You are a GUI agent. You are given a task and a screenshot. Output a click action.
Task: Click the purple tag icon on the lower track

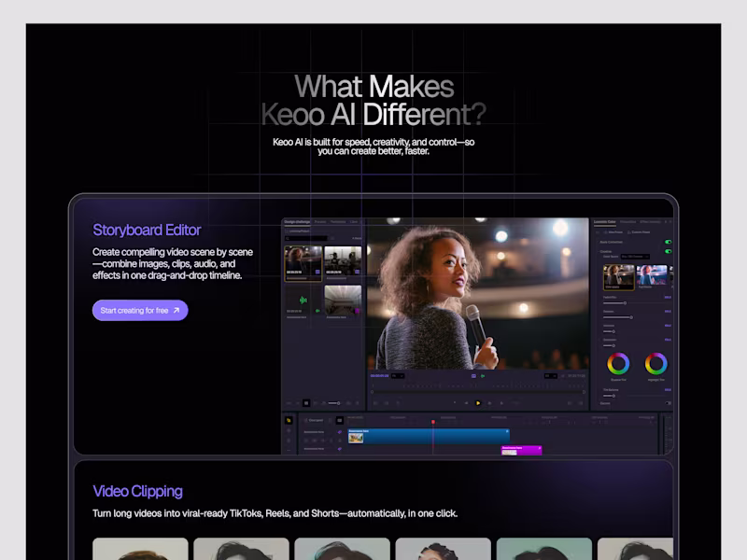(339, 449)
